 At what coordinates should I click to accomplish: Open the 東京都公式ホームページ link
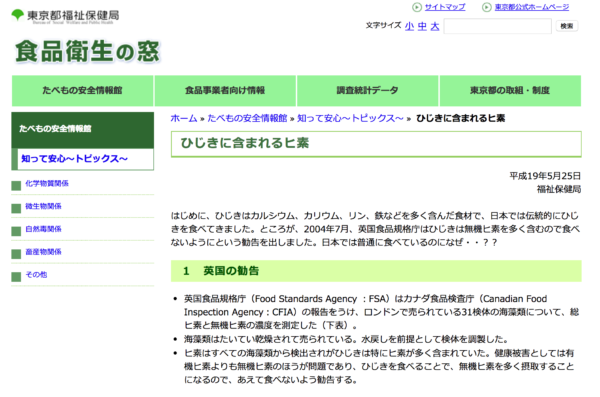pyautogui.click(x=532, y=7)
